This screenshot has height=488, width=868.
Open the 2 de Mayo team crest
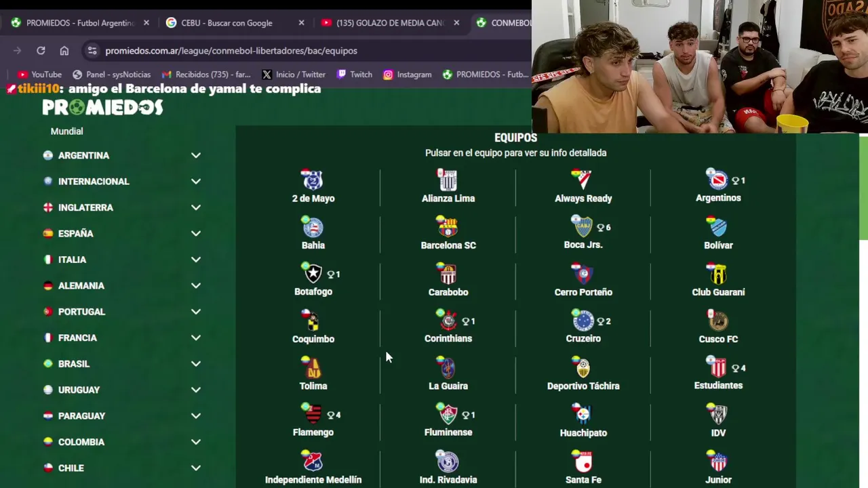coord(313,180)
